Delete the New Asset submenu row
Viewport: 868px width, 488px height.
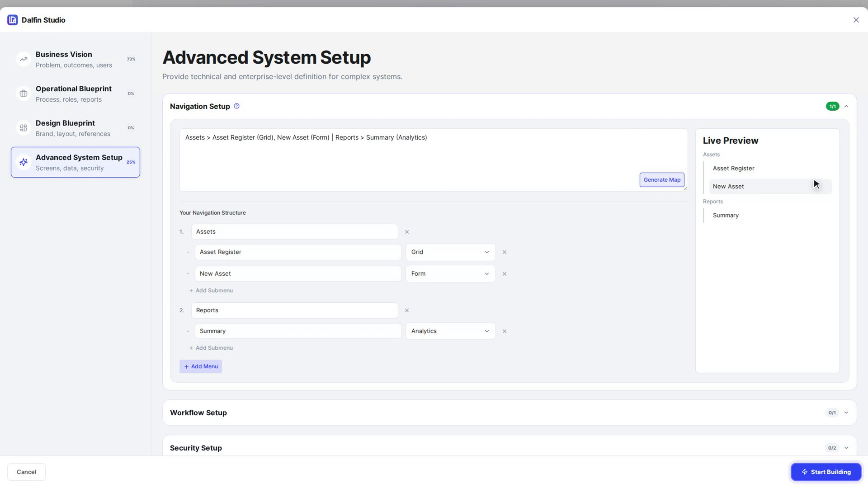(x=505, y=274)
